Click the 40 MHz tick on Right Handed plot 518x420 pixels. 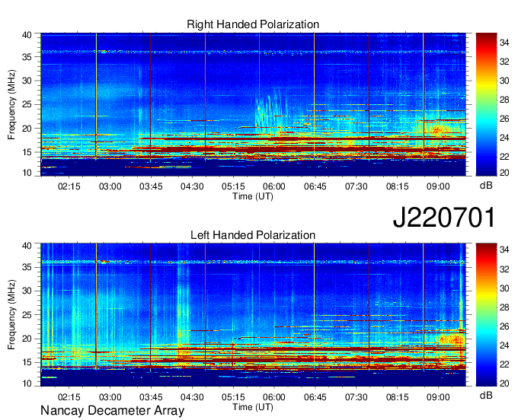27,35
